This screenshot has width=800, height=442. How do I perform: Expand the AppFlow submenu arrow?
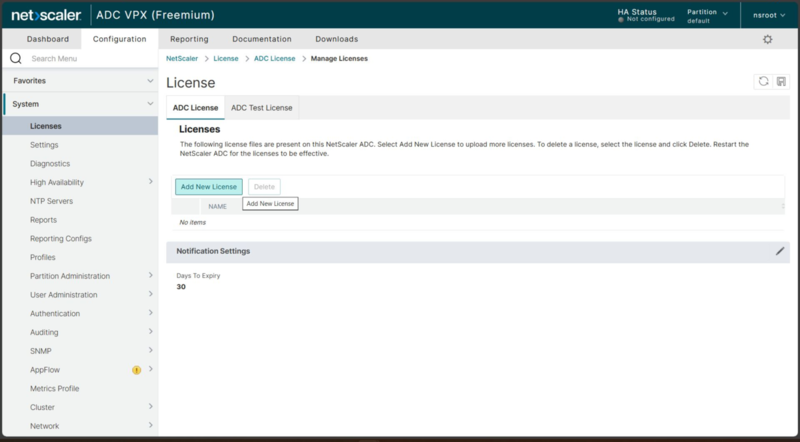tap(151, 370)
